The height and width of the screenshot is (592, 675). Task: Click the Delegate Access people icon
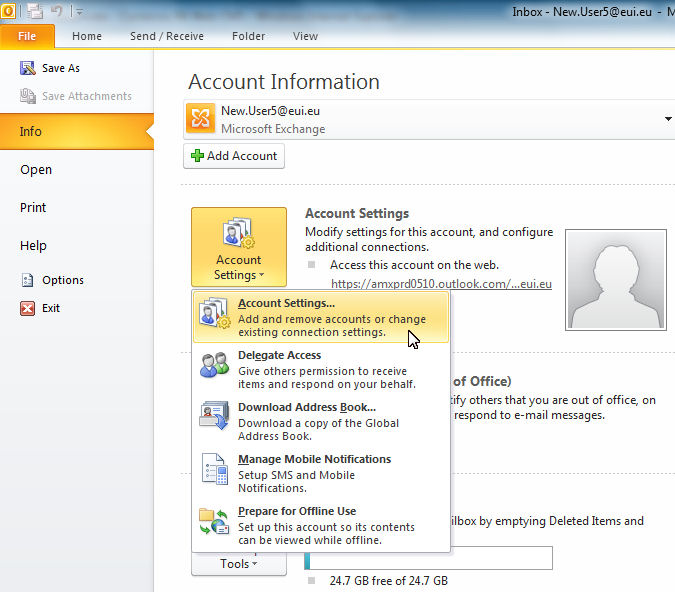tap(215, 365)
